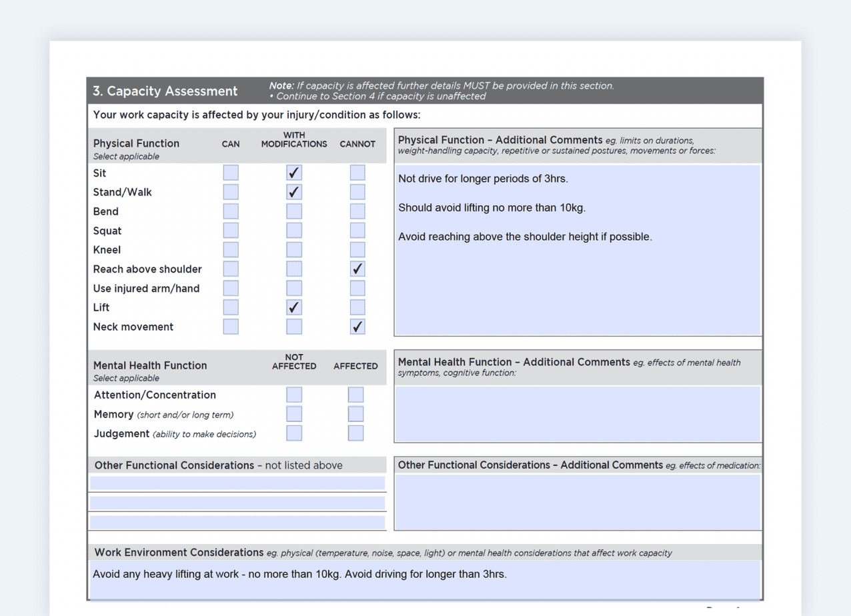Image resolution: width=851 pixels, height=616 pixels.
Task: Uncheck With Modifications for Lift
Action: [x=293, y=307]
